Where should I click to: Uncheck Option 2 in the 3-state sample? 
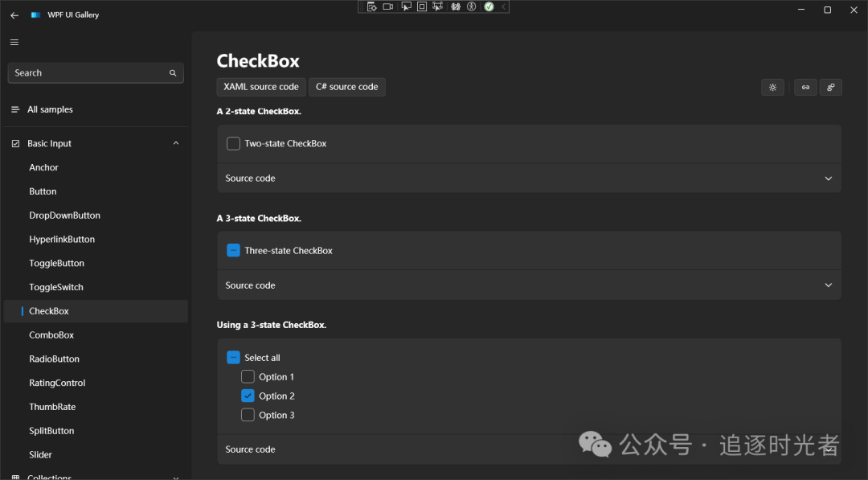(248, 396)
